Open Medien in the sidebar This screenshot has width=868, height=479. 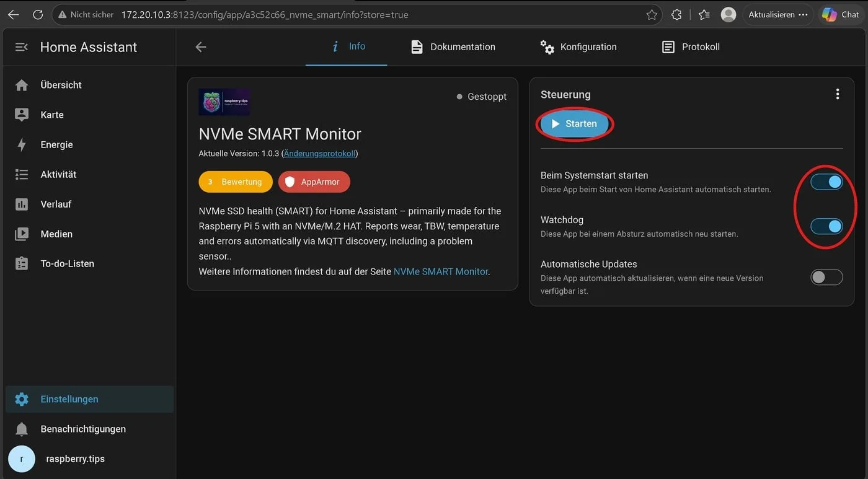[88, 234]
